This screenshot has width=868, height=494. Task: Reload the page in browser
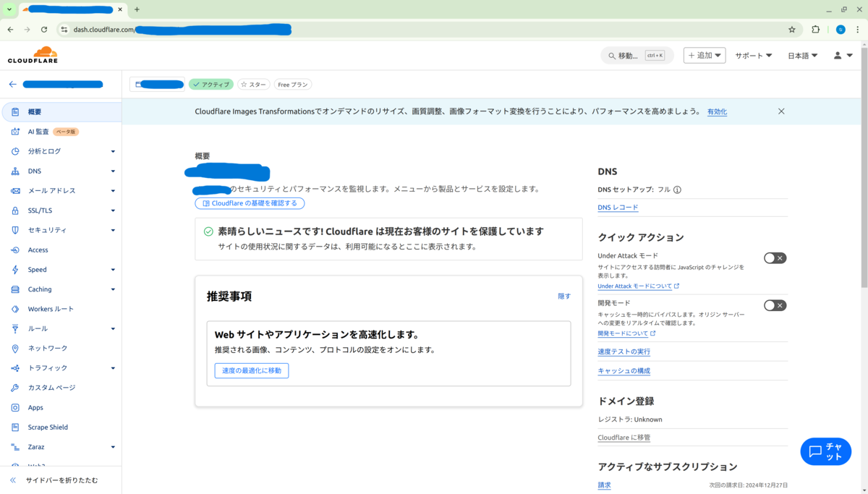pyautogui.click(x=44, y=30)
